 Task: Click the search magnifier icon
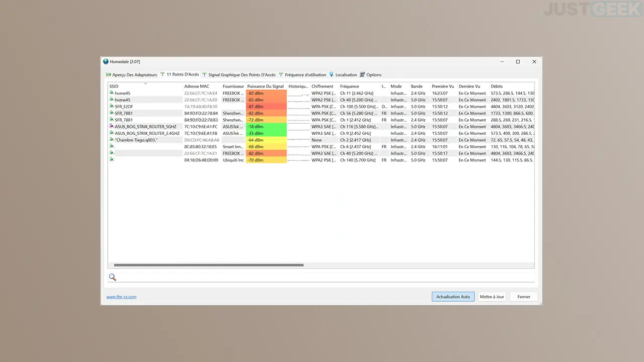point(112,277)
